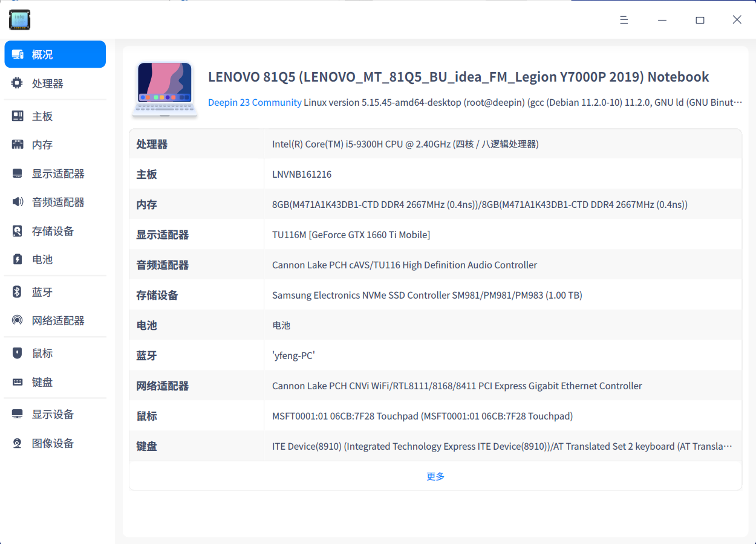Click the 蓝牙 bluetooth icon
The height and width of the screenshot is (544, 756).
click(x=18, y=292)
